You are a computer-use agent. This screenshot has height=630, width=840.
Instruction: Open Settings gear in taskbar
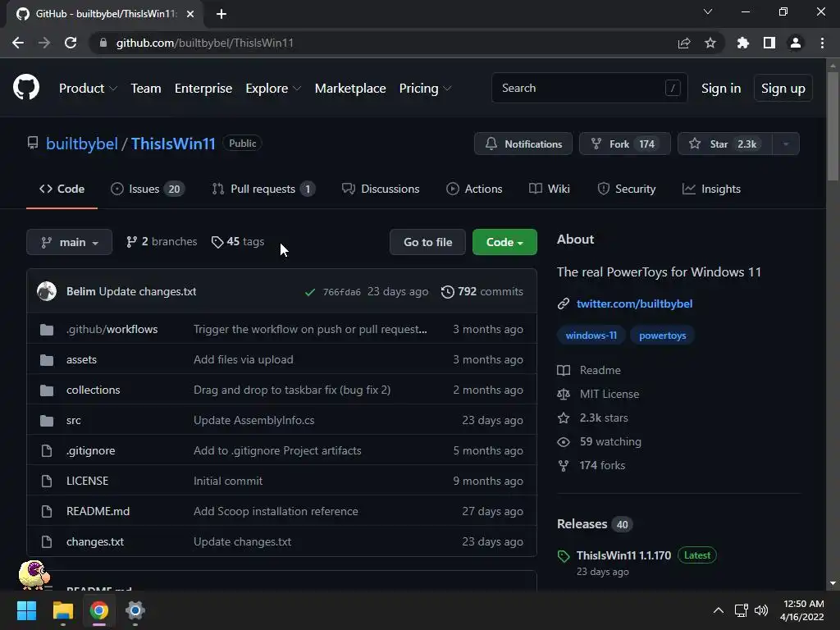pos(135,610)
